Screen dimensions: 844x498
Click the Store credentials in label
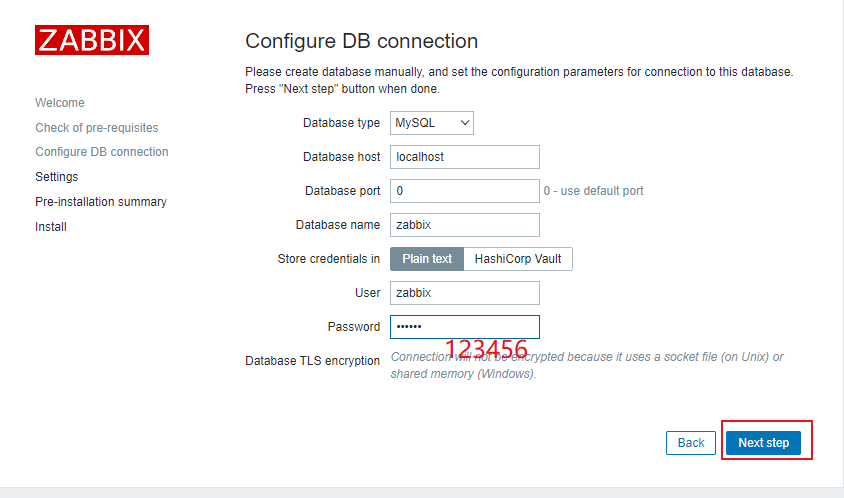pyautogui.click(x=328, y=259)
